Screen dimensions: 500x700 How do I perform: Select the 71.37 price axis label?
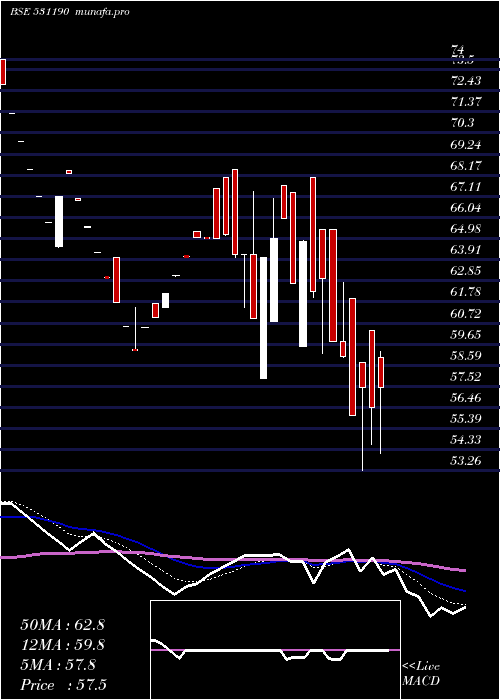click(x=466, y=102)
